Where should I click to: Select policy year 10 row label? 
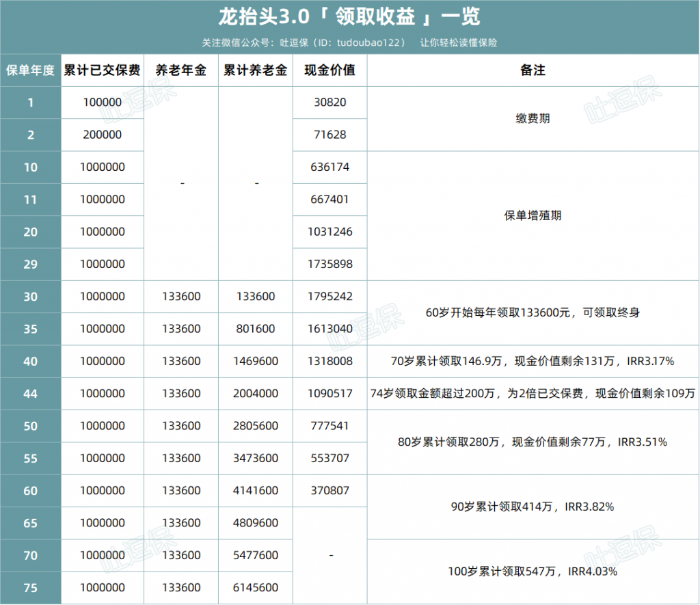pyautogui.click(x=30, y=167)
